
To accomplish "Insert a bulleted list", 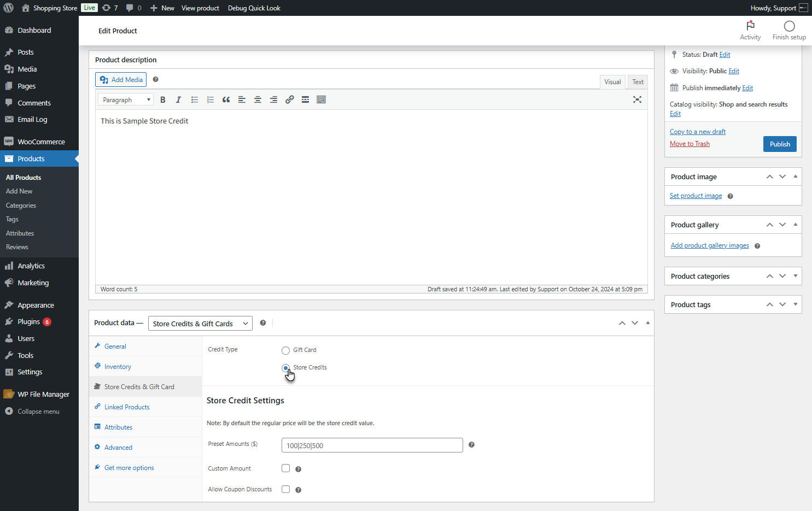I will [194, 99].
